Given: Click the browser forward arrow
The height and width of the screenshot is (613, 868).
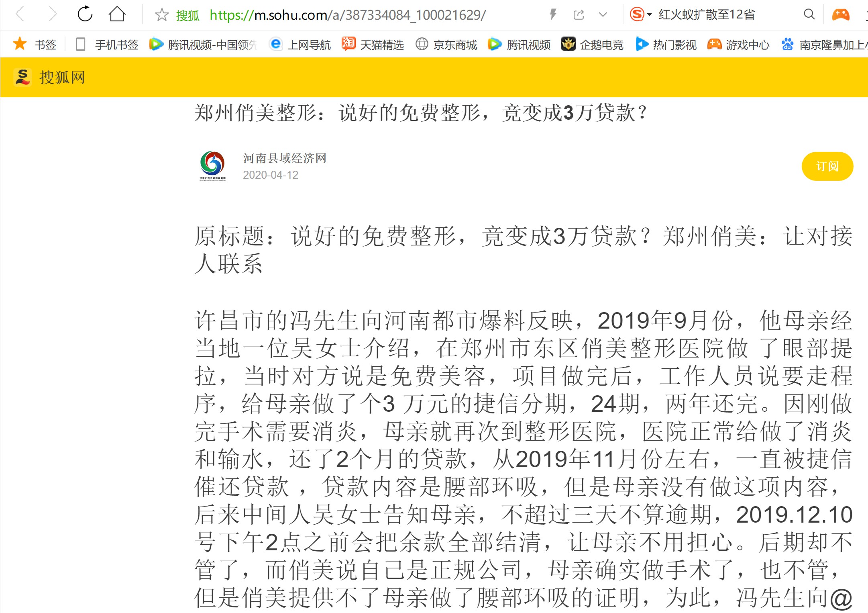Looking at the screenshot, I should (53, 15).
